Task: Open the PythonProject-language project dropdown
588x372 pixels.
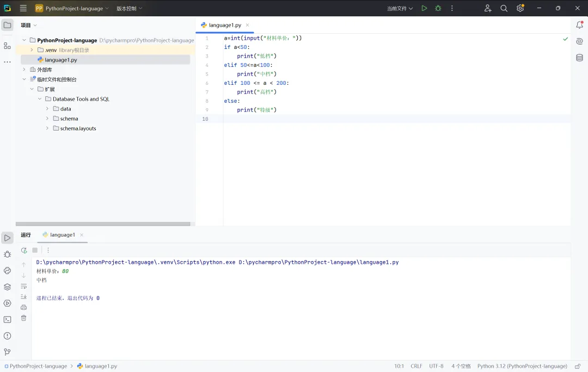Action: tap(72, 8)
